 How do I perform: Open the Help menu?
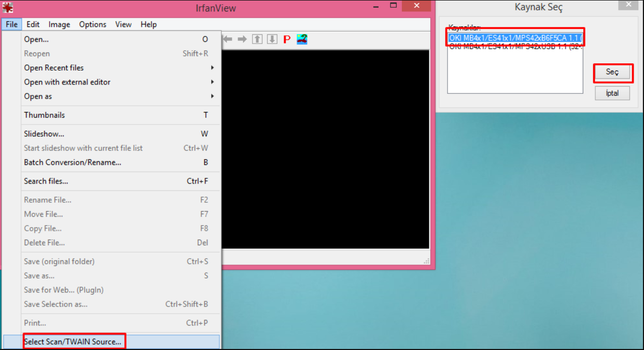(149, 24)
